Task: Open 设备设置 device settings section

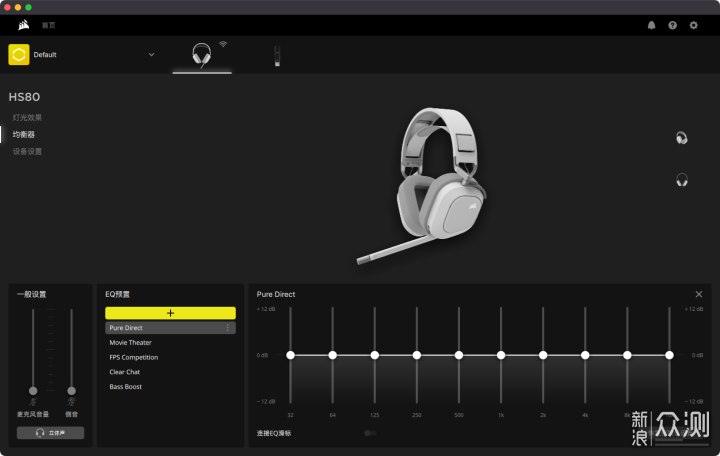Action: point(27,151)
